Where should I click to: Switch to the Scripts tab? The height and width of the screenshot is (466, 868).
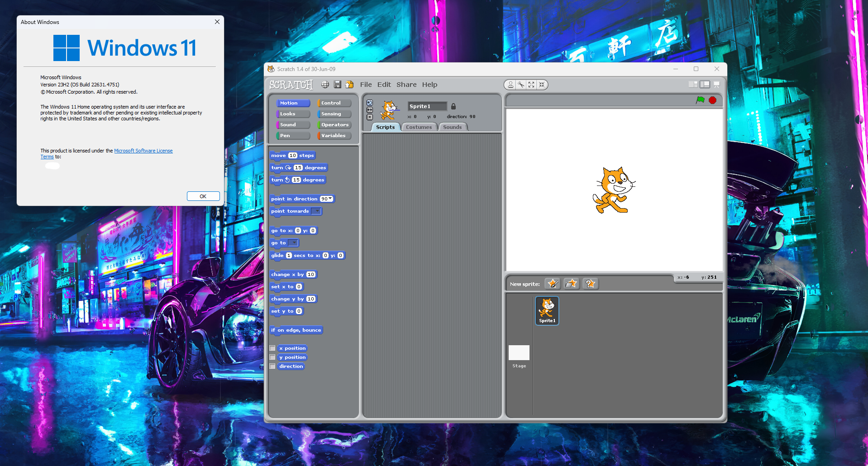tap(386, 127)
